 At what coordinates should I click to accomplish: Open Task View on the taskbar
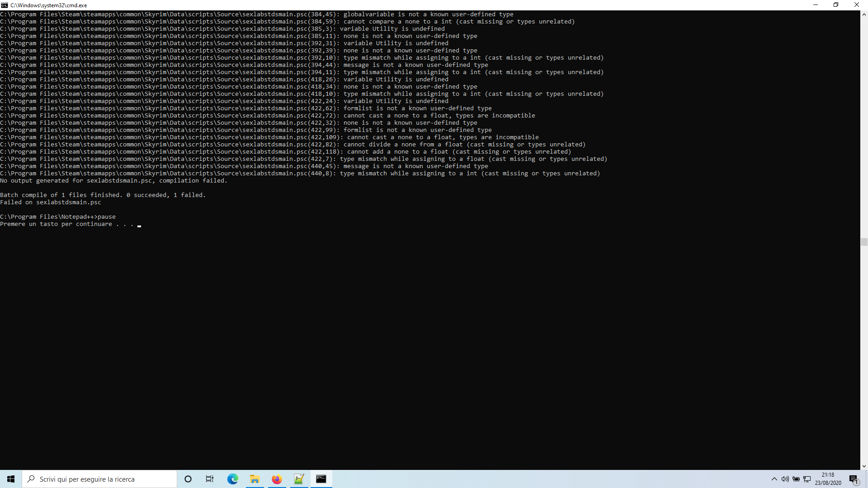210,479
